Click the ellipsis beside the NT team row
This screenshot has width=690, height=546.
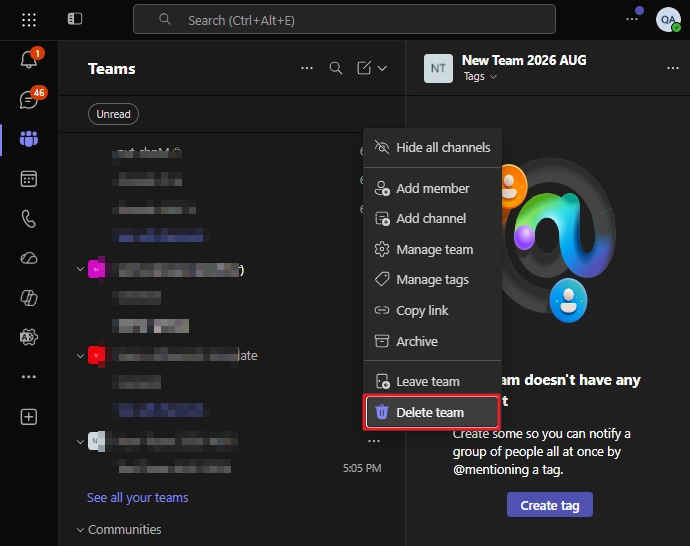374,441
